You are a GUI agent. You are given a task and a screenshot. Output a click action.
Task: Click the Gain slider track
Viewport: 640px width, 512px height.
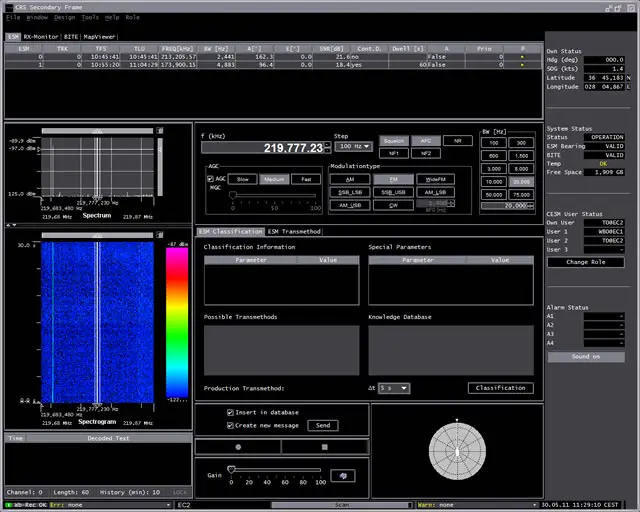(276, 469)
